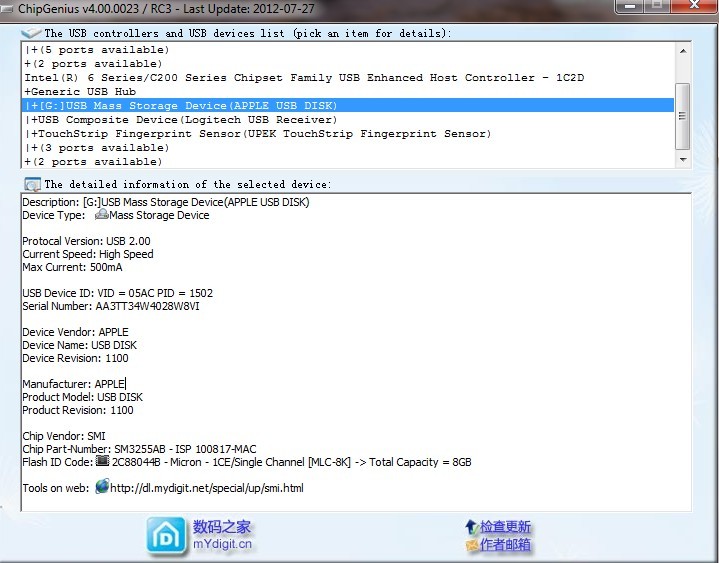
Task: Open the 数码之家 mYdigit.cn link text
Action: (x=222, y=535)
